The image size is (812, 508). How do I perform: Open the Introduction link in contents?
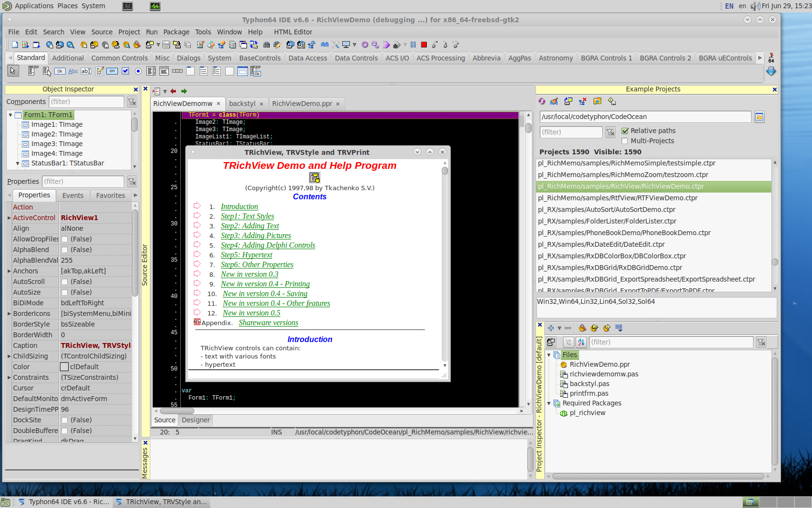pyautogui.click(x=239, y=207)
